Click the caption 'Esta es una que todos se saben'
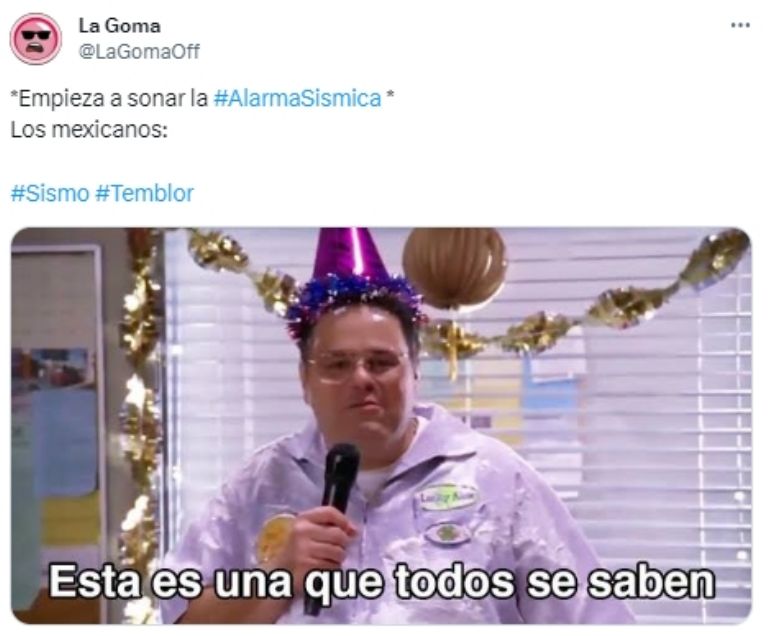 [x=382, y=582]
